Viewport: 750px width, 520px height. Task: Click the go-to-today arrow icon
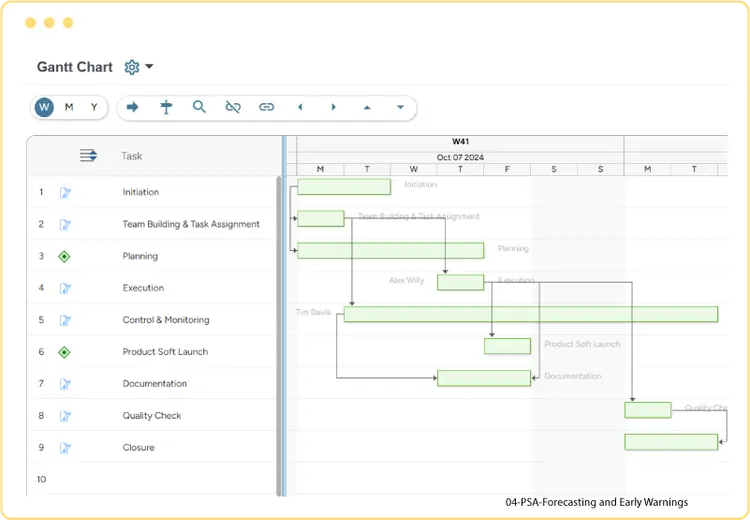(x=132, y=107)
